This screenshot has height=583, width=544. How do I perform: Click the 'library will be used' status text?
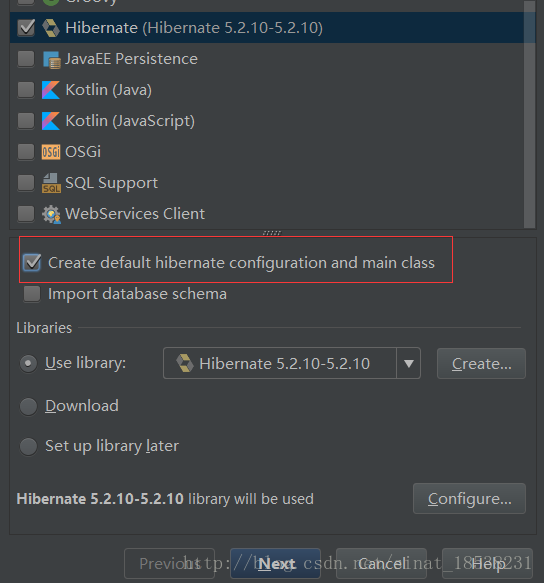coord(251,499)
